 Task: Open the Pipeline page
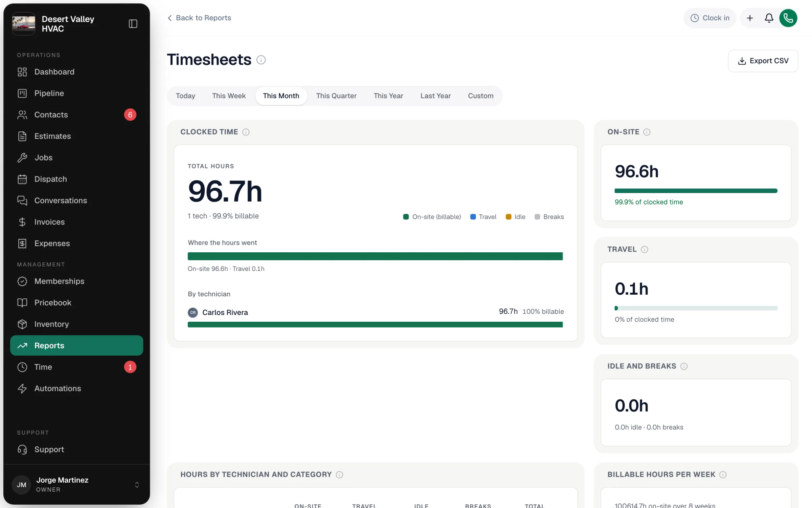click(x=76, y=93)
